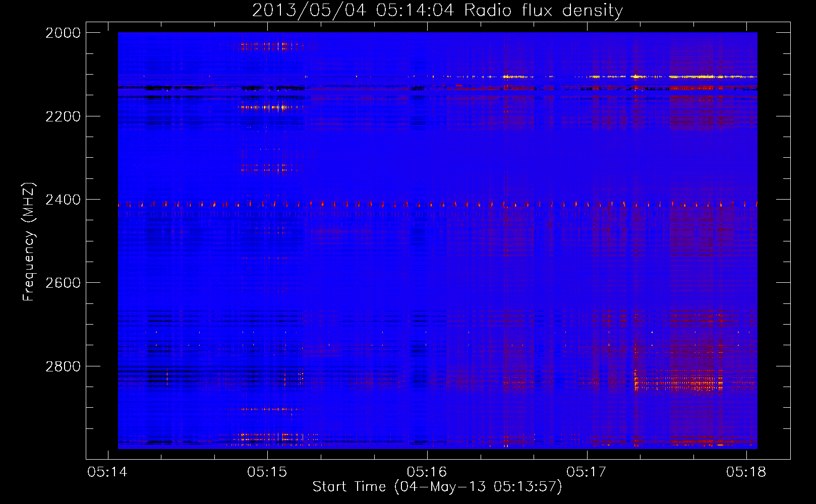The width and height of the screenshot is (816, 504).
Task: Click the 05:15 time tick label
Action: (x=267, y=472)
